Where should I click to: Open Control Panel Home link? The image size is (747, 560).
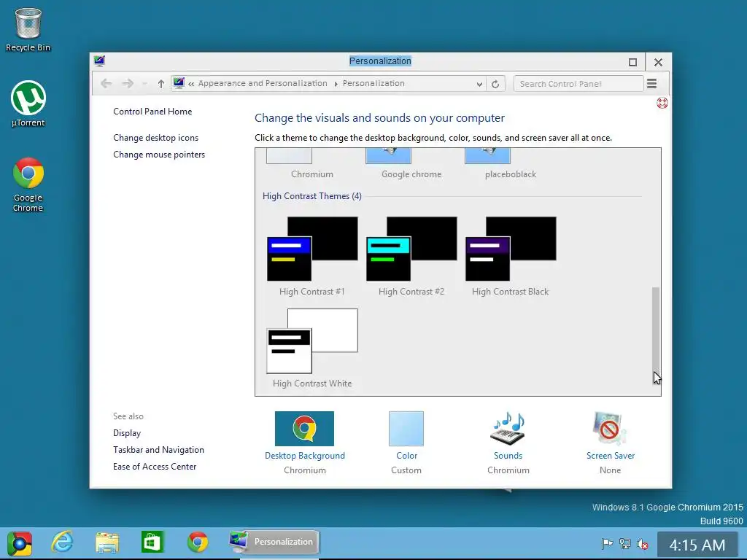tap(152, 112)
